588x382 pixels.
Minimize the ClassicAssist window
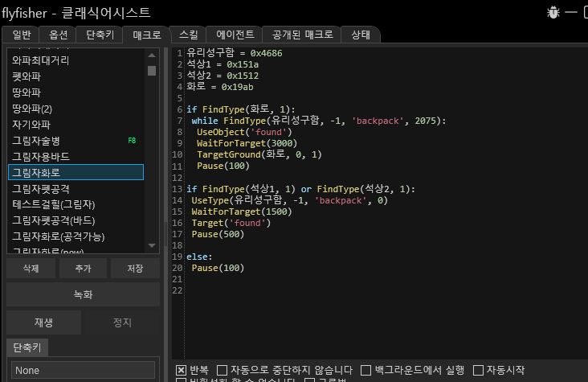pos(571,12)
